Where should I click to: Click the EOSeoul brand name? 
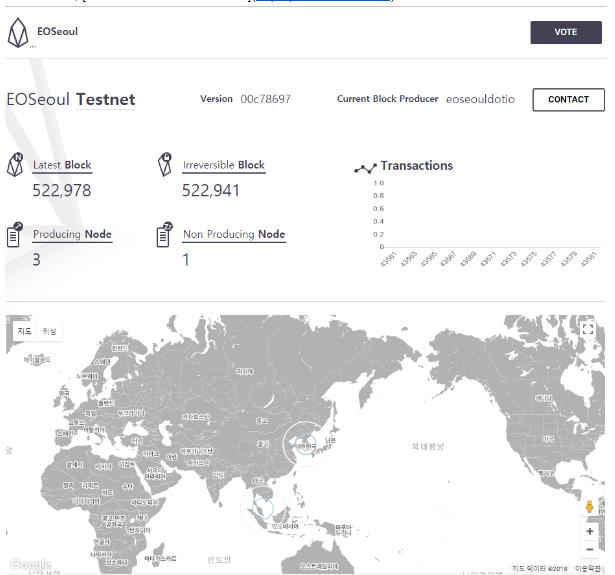[x=57, y=31]
